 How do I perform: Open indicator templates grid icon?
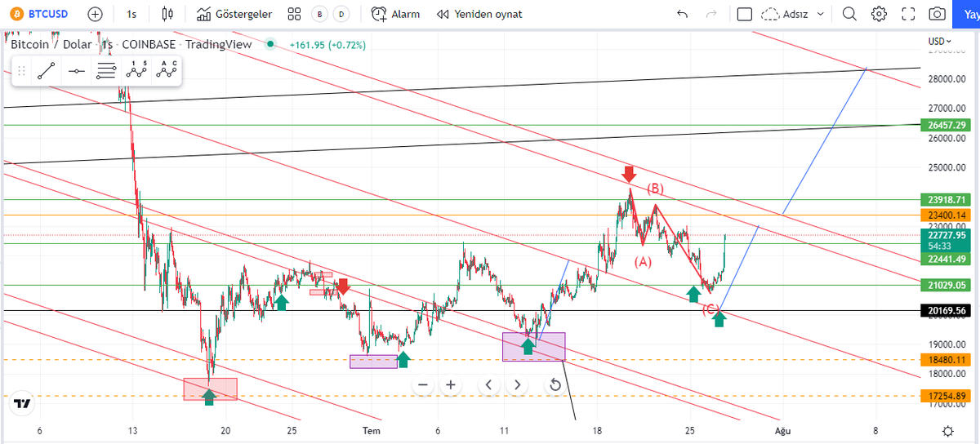point(294,14)
